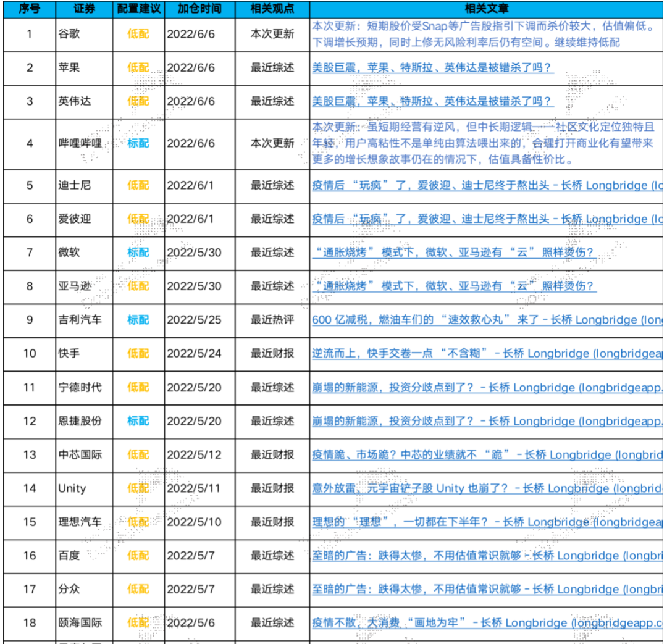Select the 相关文章 column header
This screenshot has height=644, width=667.
coord(486,9)
